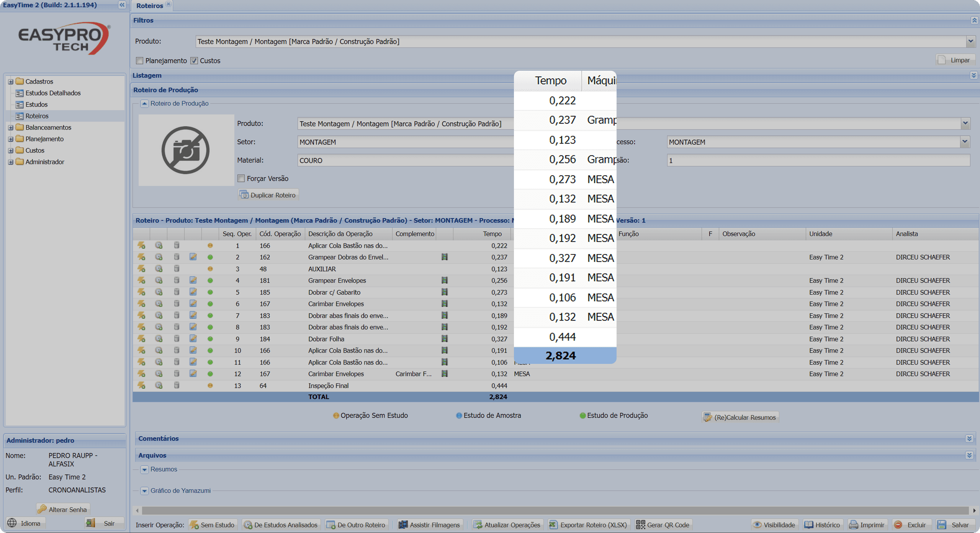
Task: Expand the Listagem section
Action: point(974,75)
